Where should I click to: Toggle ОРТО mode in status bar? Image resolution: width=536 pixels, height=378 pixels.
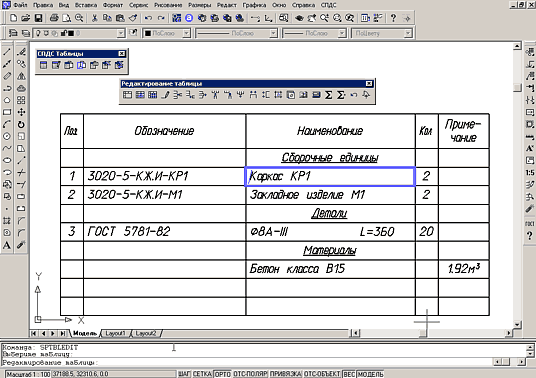click(223, 374)
